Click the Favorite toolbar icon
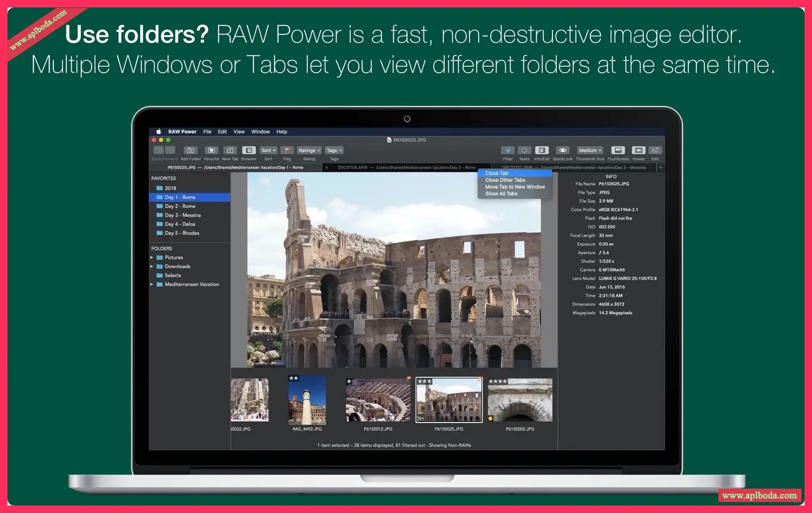 pos(211,150)
